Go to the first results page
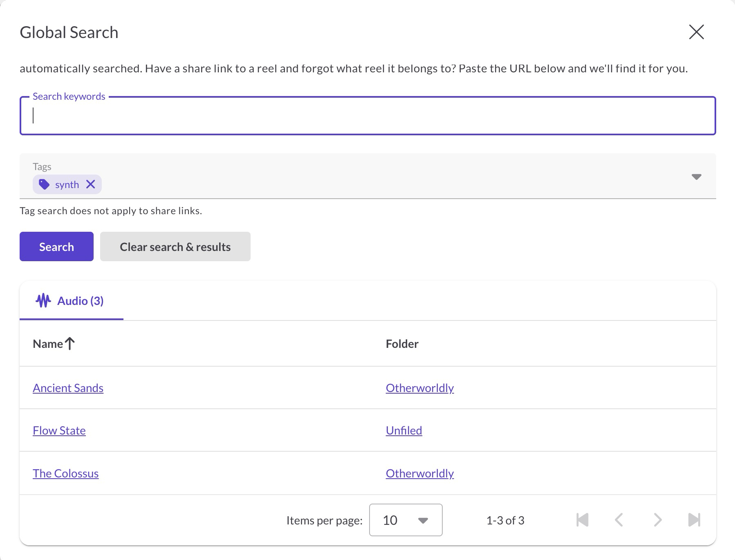The height and width of the screenshot is (560, 735). tap(582, 520)
